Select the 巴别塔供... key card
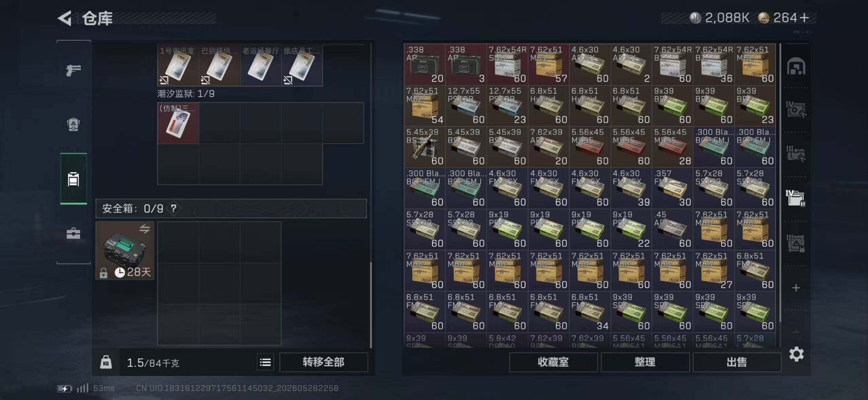 click(219, 65)
